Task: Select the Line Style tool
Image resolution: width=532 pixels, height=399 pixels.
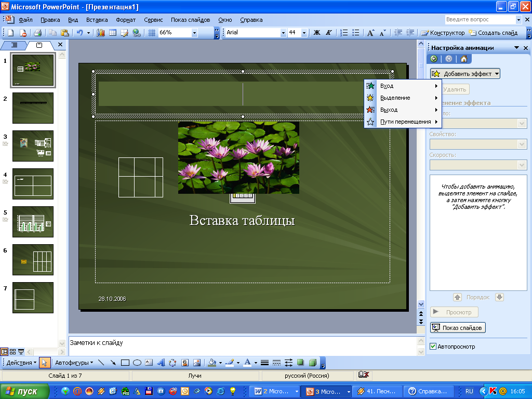Action: [x=264, y=363]
